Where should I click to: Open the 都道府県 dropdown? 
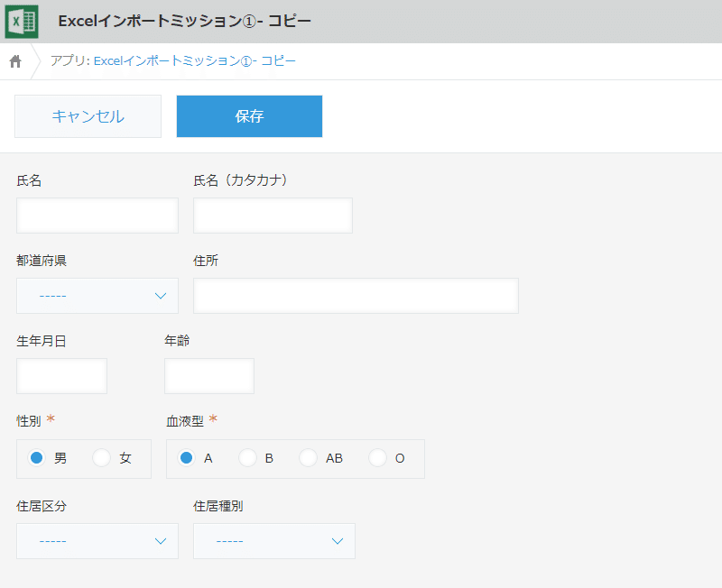point(97,296)
